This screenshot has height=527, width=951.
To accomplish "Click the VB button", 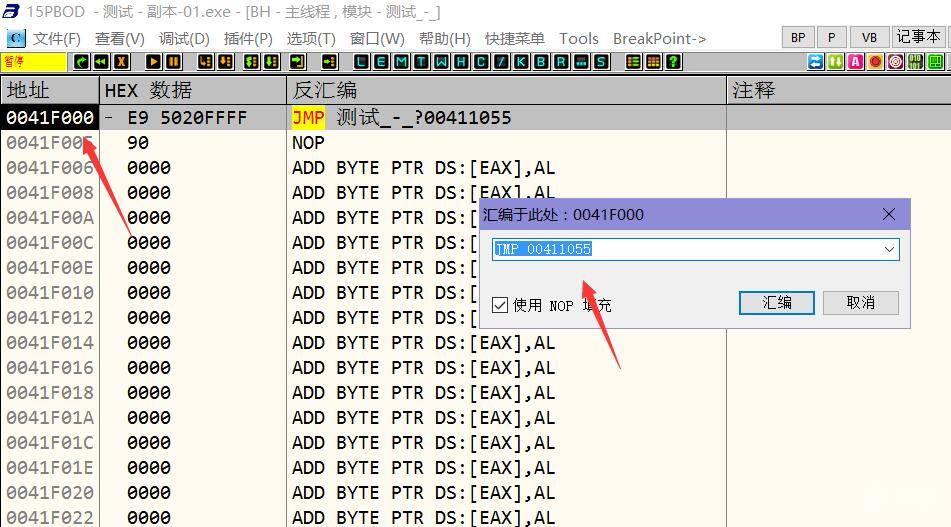I will click(x=869, y=38).
